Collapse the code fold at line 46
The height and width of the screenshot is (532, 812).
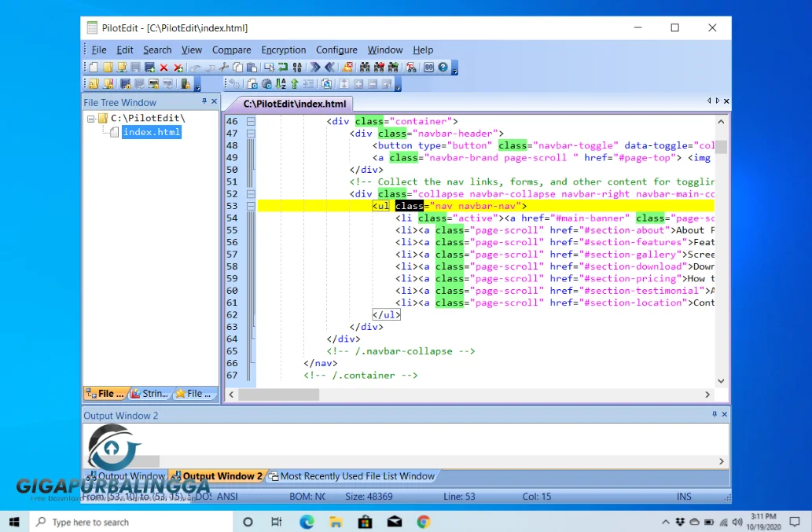point(251,122)
